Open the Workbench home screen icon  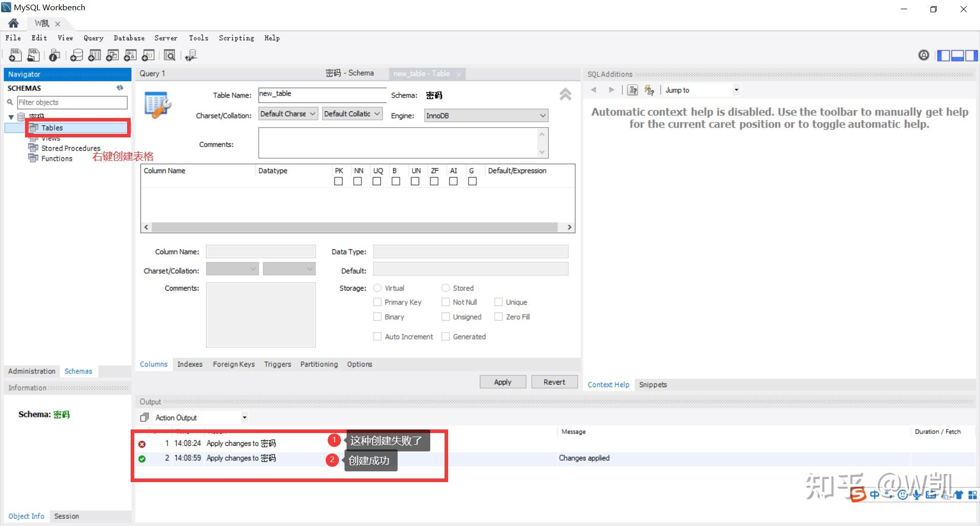[x=14, y=23]
